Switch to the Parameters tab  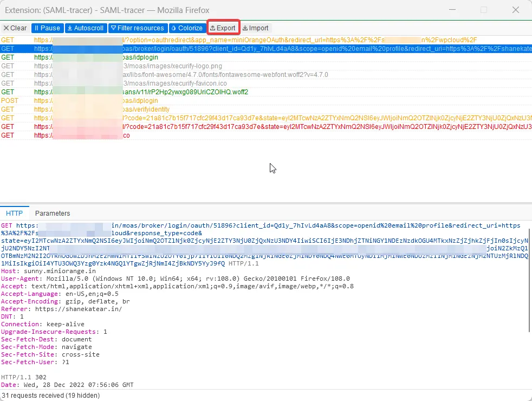point(52,213)
